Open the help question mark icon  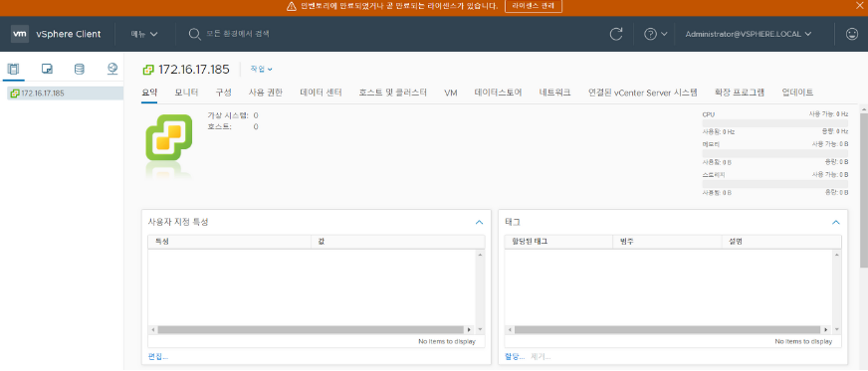pos(650,34)
